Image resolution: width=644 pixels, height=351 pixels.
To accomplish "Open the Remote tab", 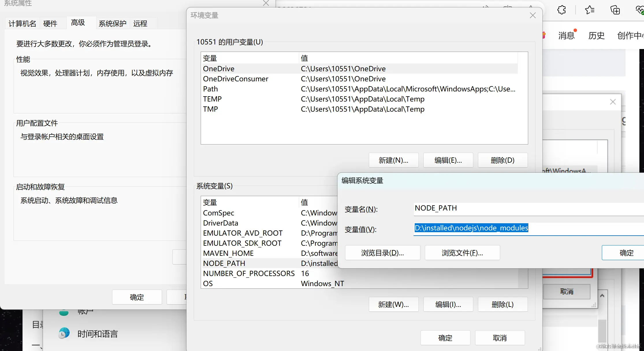I will click(x=140, y=23).
